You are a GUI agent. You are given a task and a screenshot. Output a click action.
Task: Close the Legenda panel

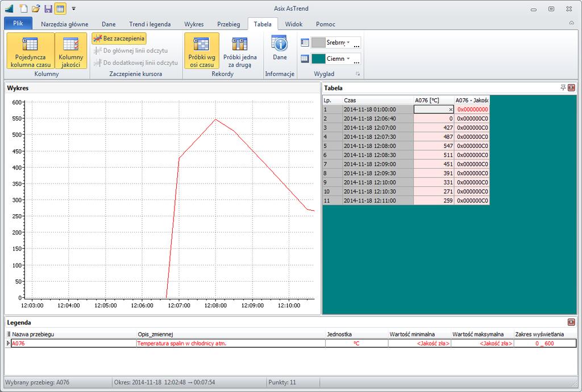point(571,322)
